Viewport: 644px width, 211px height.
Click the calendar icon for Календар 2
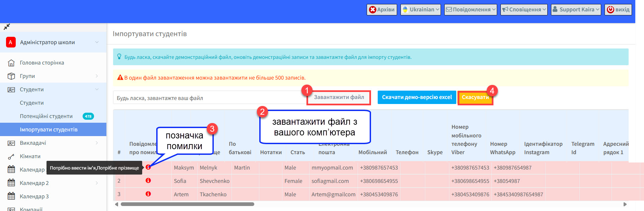[x=11, y=183]
